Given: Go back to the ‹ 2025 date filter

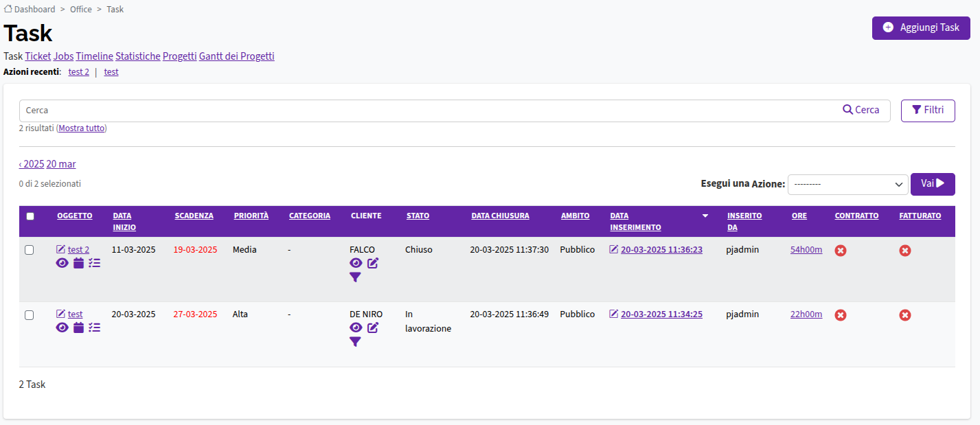Looking at the screenshot, I should 32,164.
